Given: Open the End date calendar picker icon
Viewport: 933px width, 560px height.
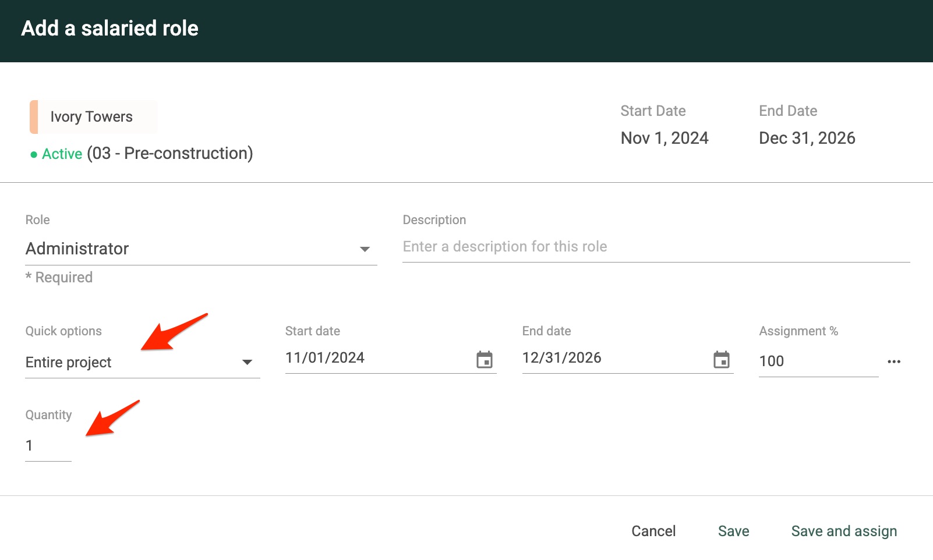Looking at the screenshot, I should [x=722, y=360].
